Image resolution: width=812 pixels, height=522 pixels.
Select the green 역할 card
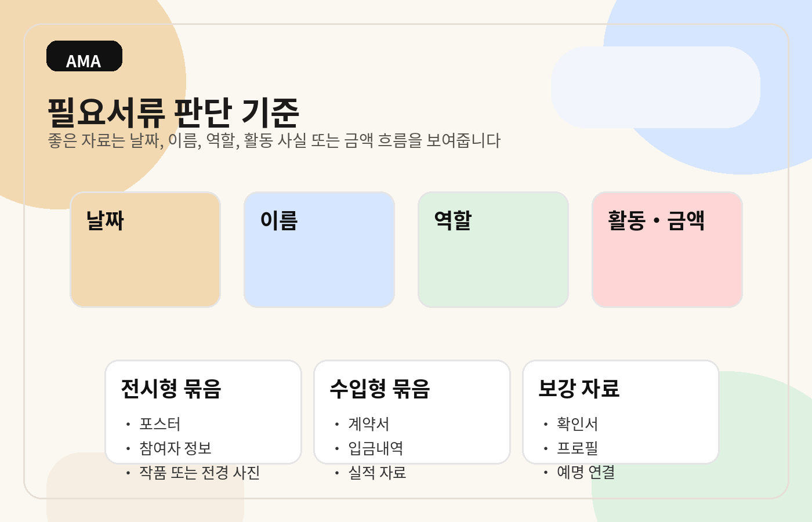pos(493,249)
